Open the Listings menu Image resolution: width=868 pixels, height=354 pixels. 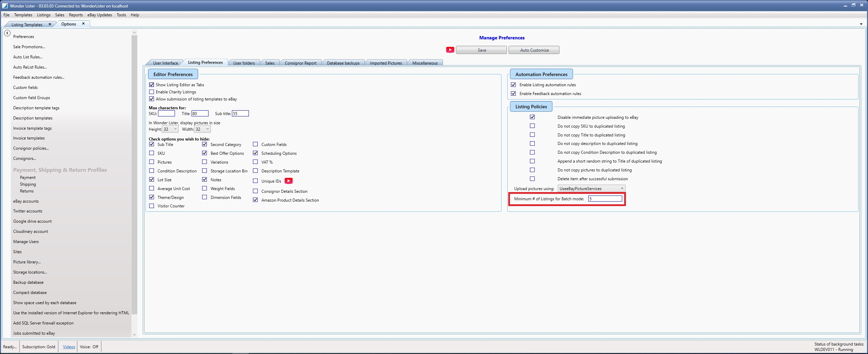tap(44, 15)
